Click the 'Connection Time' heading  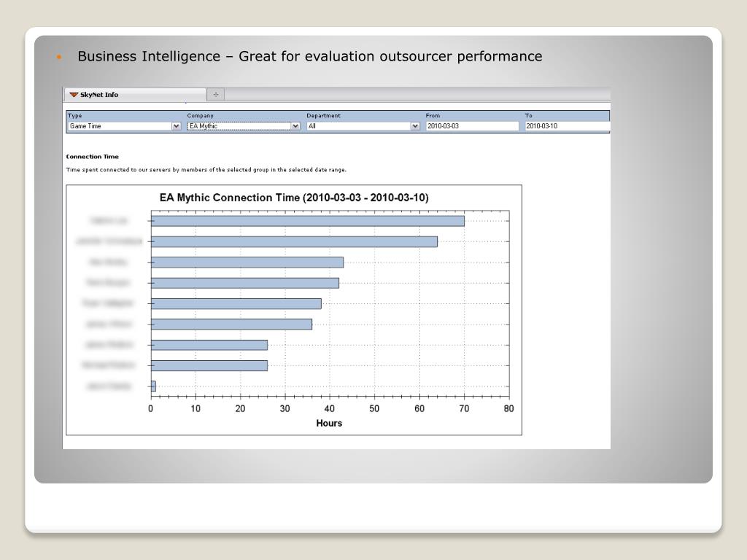tap(93, 157)
